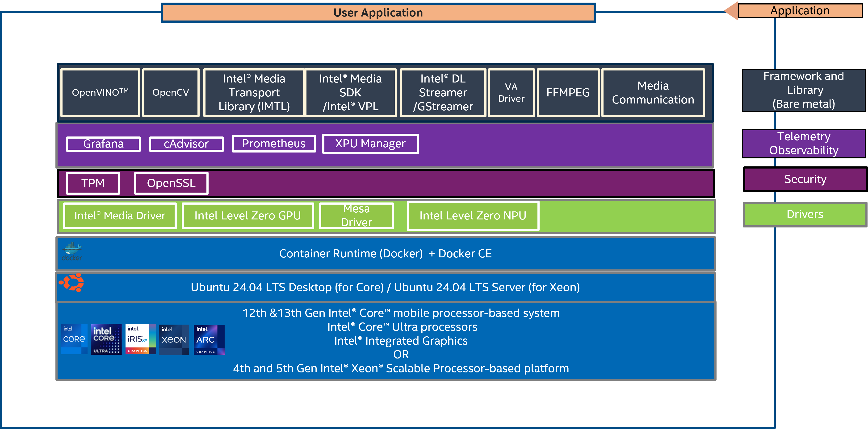Viewport: 868px width, 429px height.
Task: Click the Grafana box
Action: pos(103,144)
